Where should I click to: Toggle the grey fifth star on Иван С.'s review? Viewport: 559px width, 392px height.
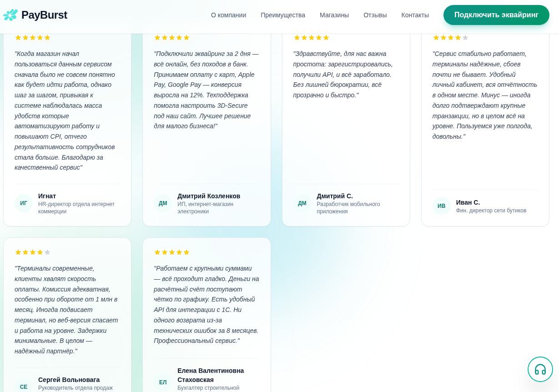coord(465,37)
